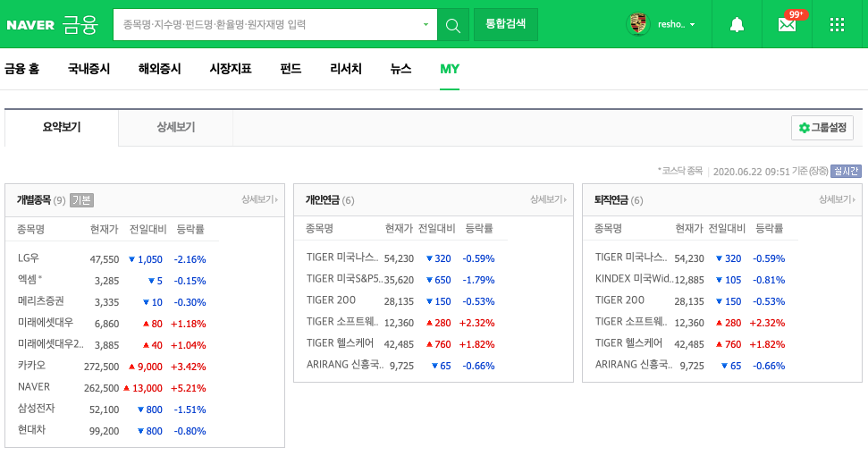Open the resho.. account dropdown
Viewport: 868px width, 456px height.
point(677,24)
